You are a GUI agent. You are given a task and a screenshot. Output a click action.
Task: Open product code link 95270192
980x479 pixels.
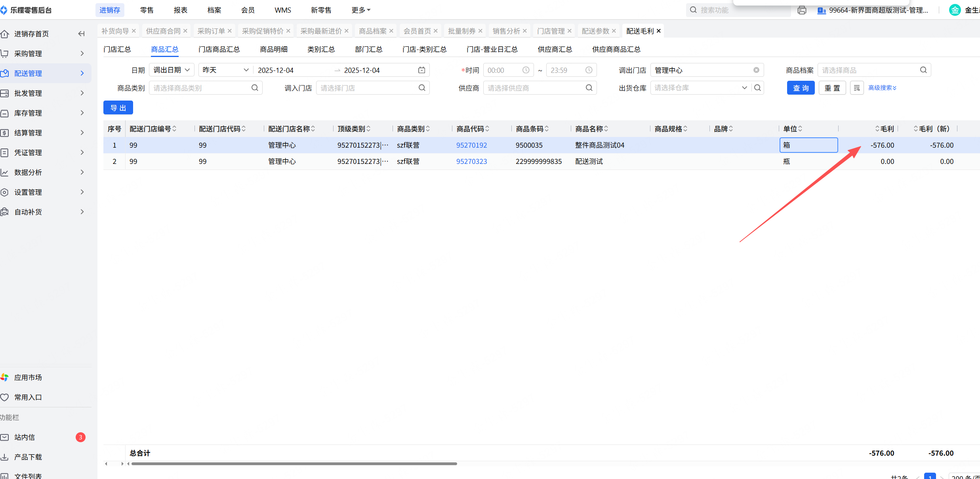tap(471, 145)
